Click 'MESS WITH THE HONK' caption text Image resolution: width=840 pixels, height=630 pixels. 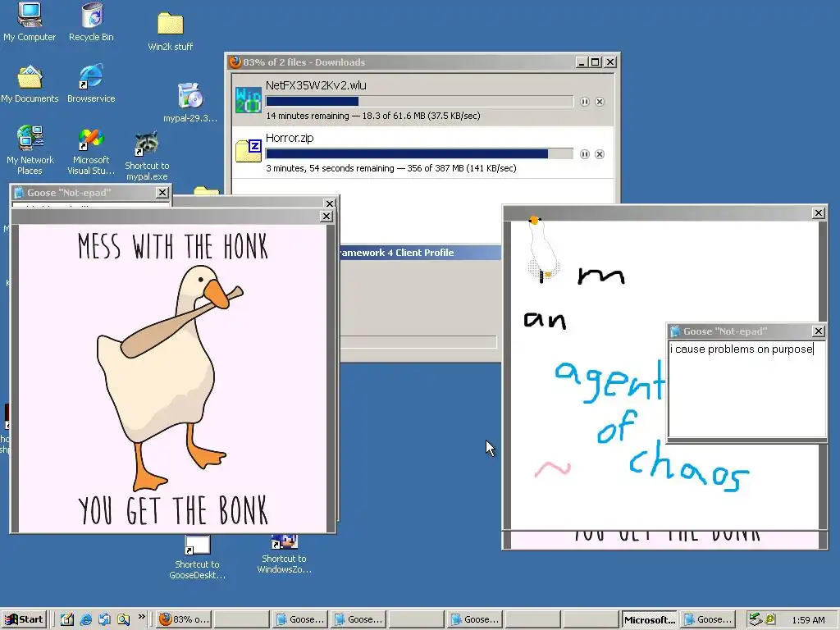point(172,246)
